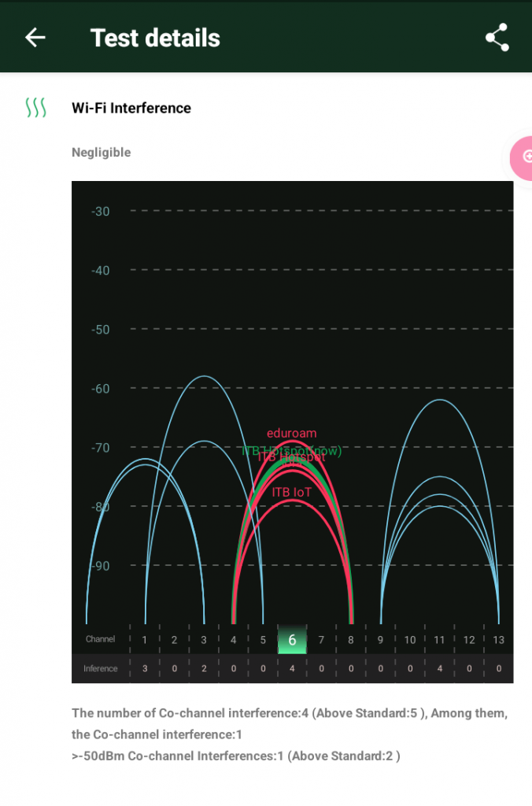Tap the pink floating button at right edge
The width and height of the screenshot is (532, 806).
(521, 157)
